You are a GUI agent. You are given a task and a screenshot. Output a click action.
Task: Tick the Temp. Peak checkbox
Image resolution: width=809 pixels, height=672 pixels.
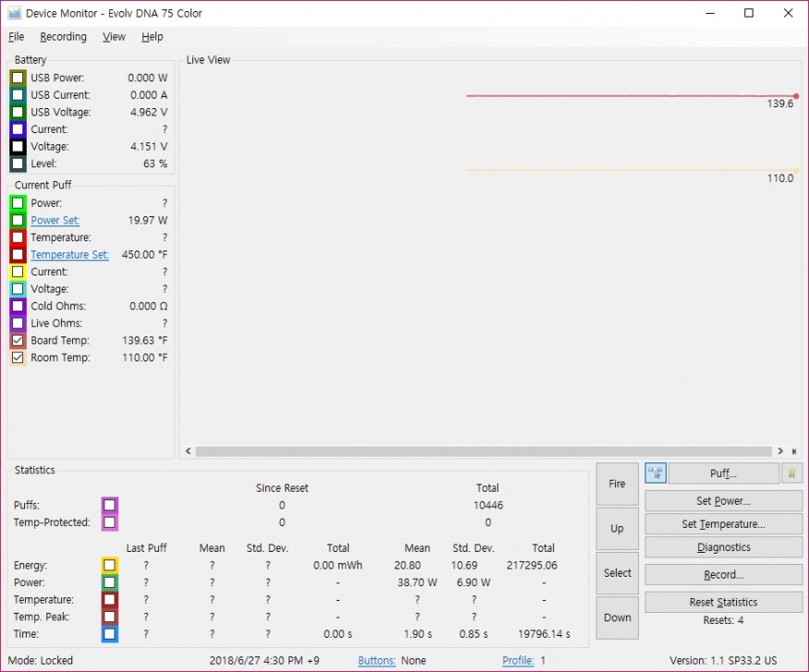tap(109, 617)
